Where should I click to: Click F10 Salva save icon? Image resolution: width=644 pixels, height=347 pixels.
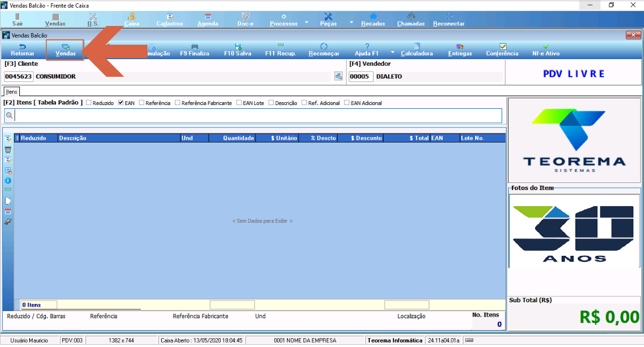pos(238,46)
